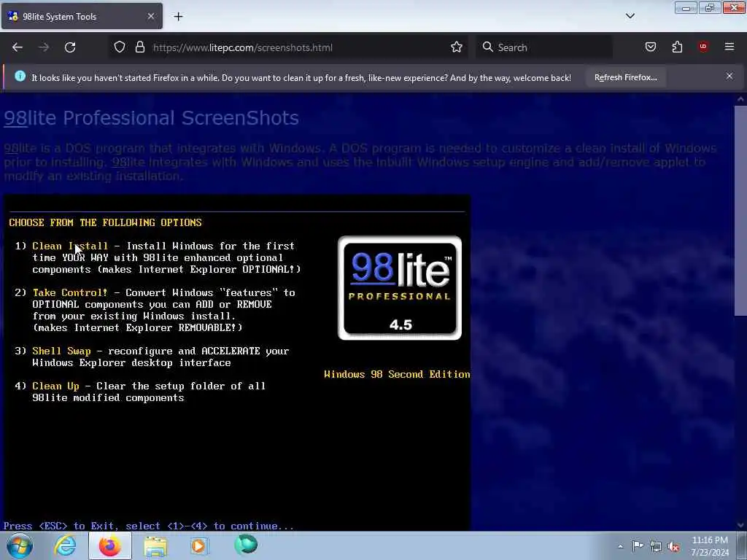Select the 98lite System Tools tab
The height and width of the screenshot is (560, 747).
(82, 16)
